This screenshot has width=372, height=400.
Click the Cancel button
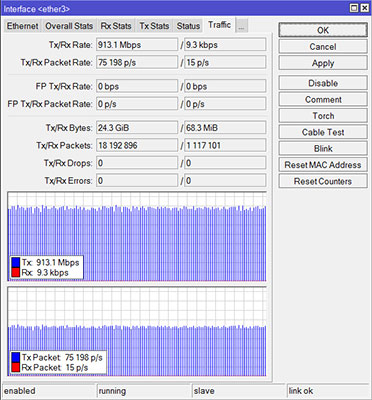[x=323, y=47]
